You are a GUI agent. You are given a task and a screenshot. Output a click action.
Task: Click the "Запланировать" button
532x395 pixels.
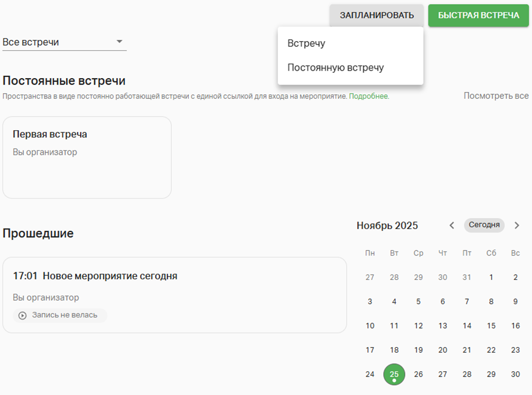pyautogui.click(x=376, y=15)
